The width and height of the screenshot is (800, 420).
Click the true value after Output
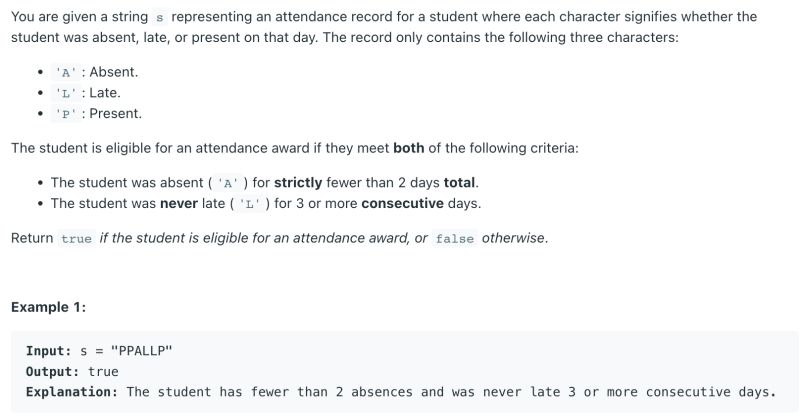[103, 372]
